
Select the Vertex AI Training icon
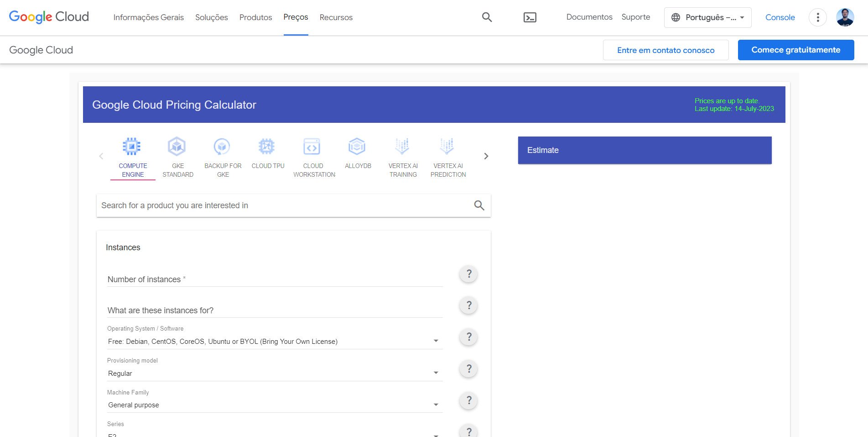coord(402,147)
